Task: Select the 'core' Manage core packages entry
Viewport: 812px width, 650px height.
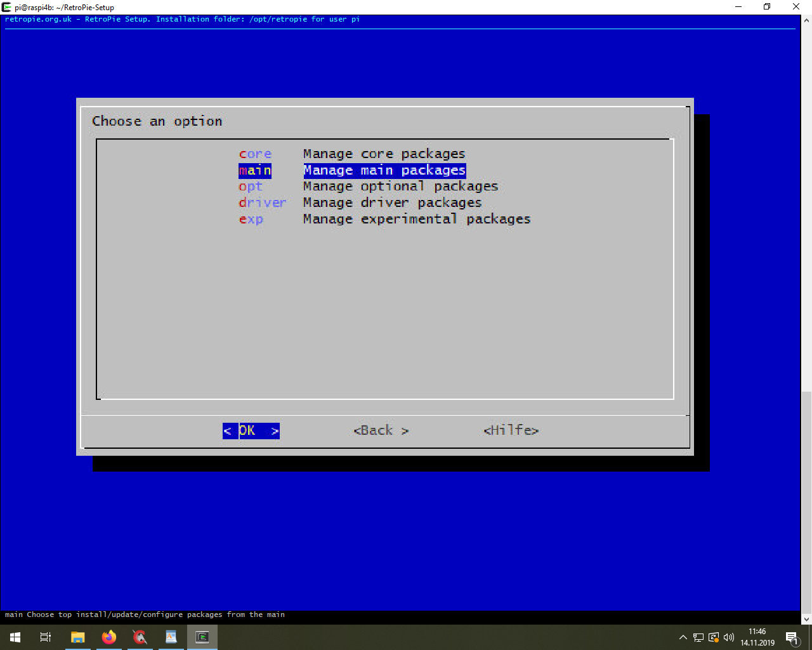Action: [x=384, y=154]
